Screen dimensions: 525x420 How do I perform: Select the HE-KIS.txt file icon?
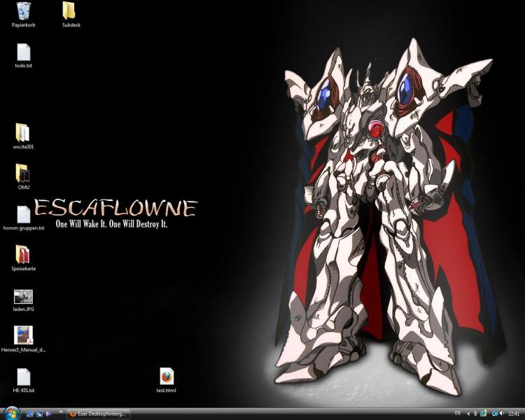[23, 377]
